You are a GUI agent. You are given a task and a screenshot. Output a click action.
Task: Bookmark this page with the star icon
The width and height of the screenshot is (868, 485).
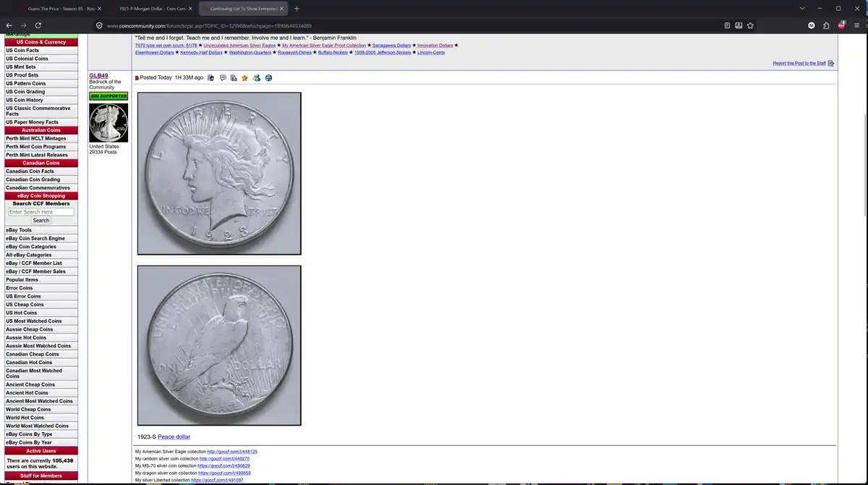tap(750, 25)
